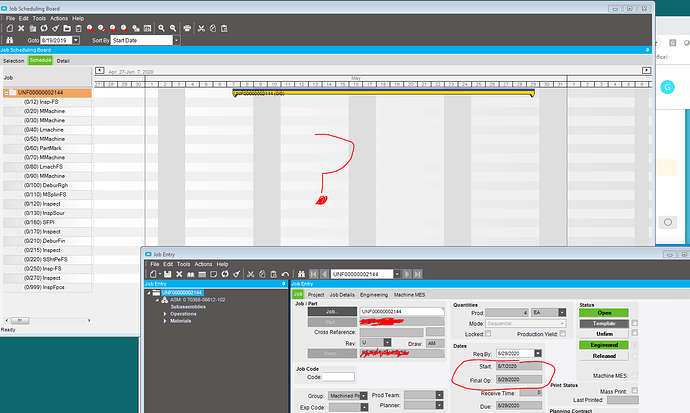Click the Job Code input field
690x413 pixels.
[x=338, y=377]
